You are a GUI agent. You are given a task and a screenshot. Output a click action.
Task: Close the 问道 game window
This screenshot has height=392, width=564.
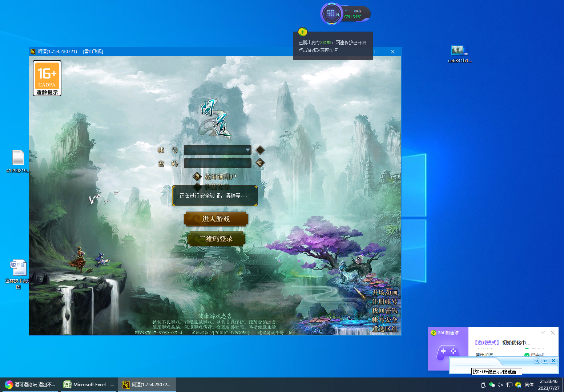pyautogui.click(x=393, y=52)
